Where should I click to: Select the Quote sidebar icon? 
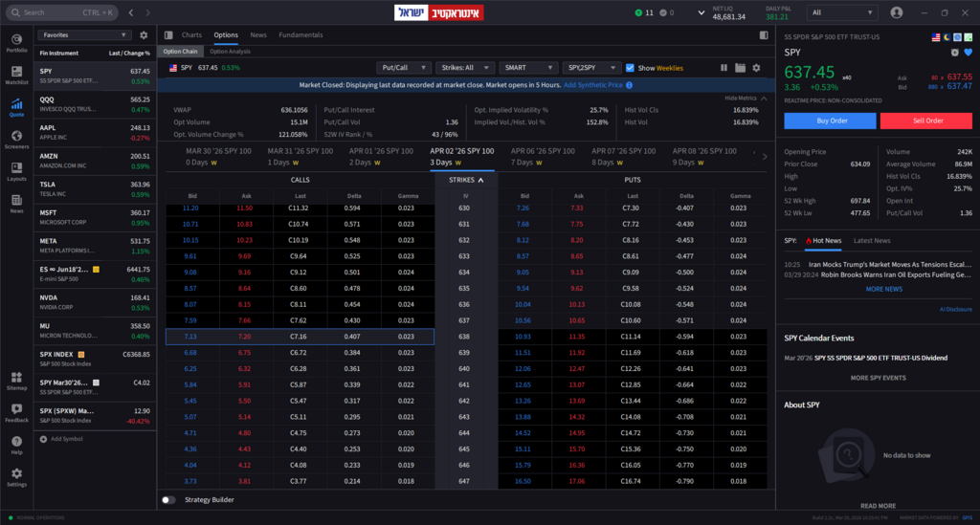point(17,107)
